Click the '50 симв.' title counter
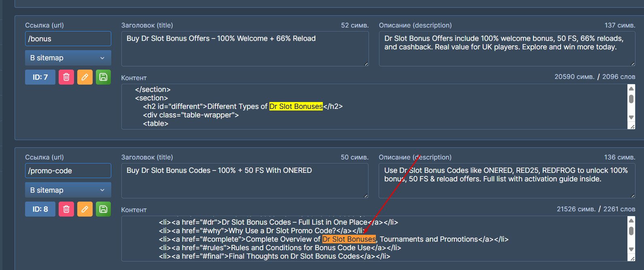The height and width of the screenshot is (270, 644). [355, 157]
